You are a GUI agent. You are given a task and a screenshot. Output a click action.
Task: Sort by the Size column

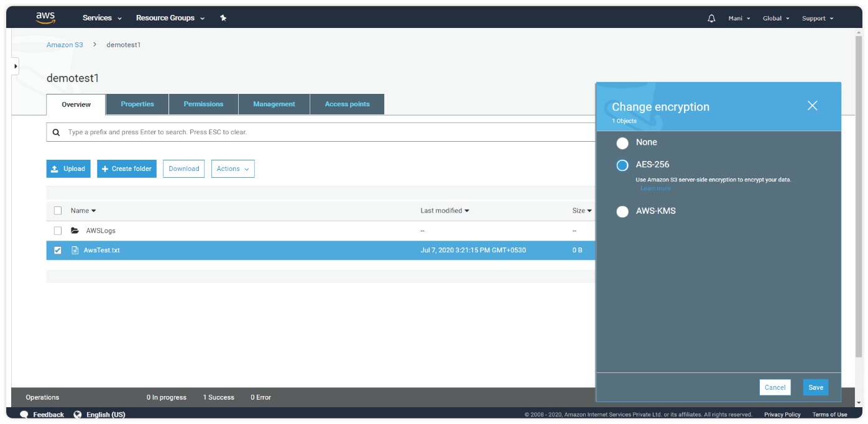coord(582,211)
